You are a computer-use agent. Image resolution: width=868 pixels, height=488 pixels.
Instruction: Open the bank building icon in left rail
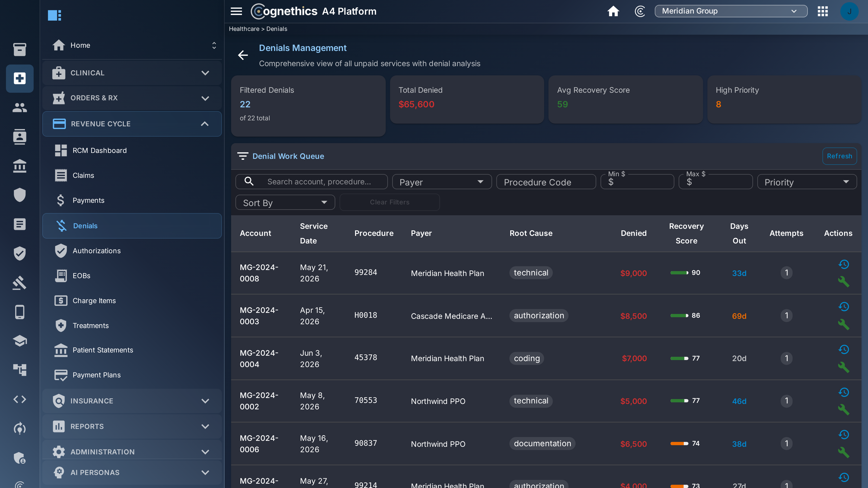pyautogui.click(x=20, y=166)
